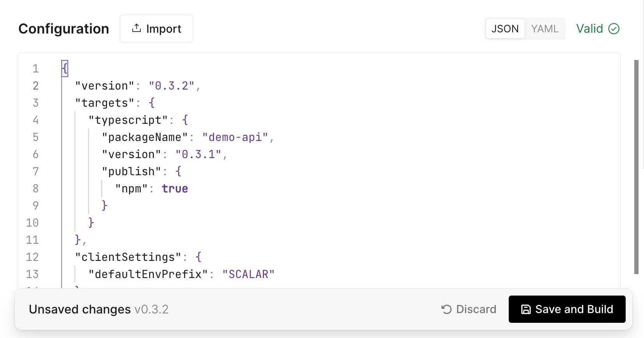Click the true value on line 8
Screen dimensions: 644x338
[x=175, y=188]
